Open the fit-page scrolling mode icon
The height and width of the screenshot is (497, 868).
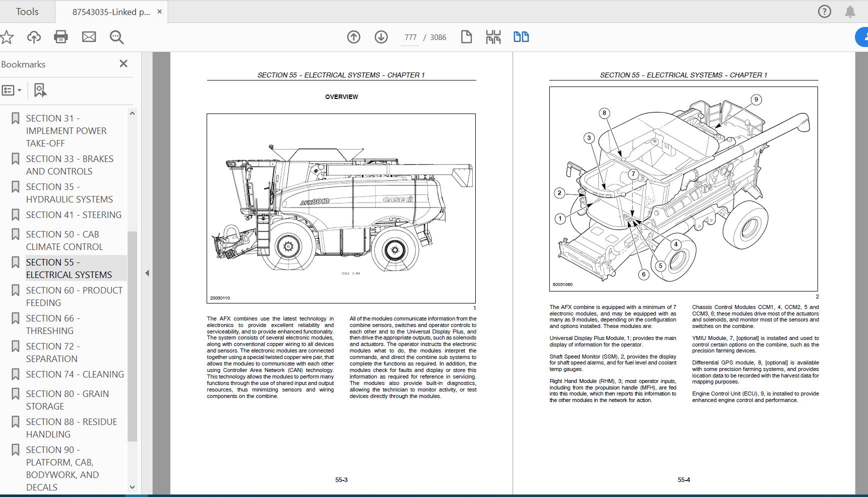click(x=493, y=37)
